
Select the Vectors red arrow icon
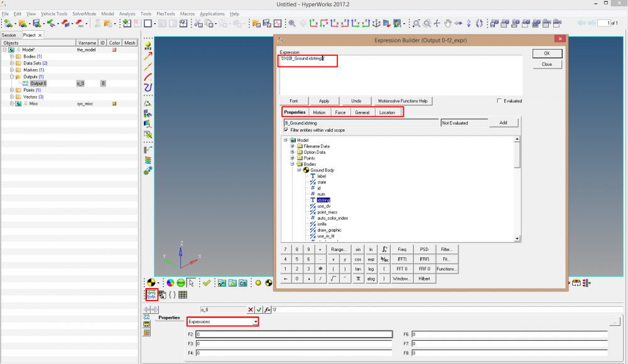pos(148,56)
